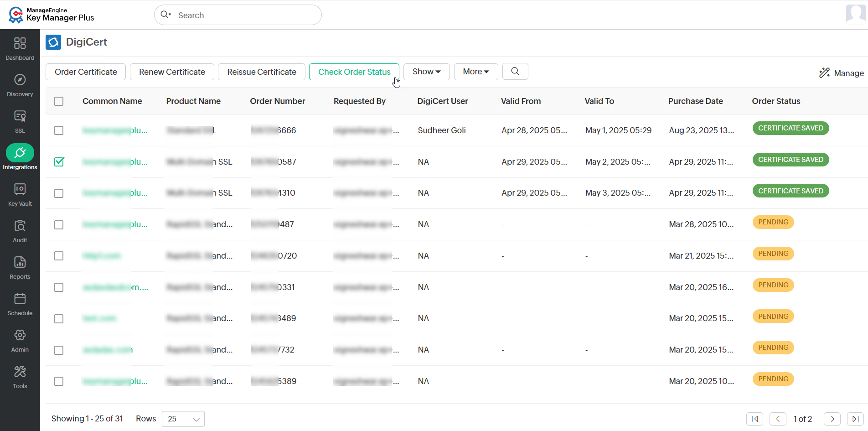Check the row with order ending 3489

tap(59, 319)
